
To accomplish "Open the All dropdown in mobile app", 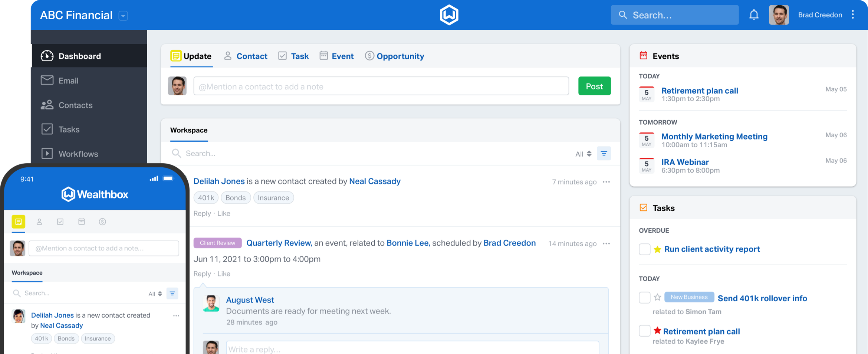I will 155,294.
